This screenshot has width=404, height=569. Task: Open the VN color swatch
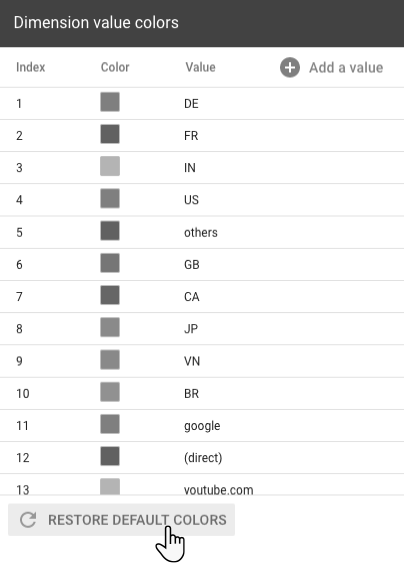pos(110,359)
